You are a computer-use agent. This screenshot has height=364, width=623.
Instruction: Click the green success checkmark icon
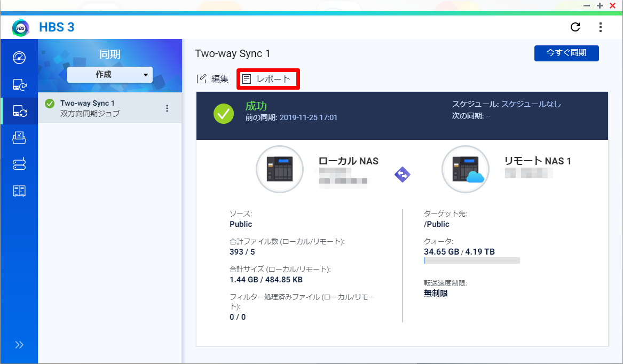[224, 114]
